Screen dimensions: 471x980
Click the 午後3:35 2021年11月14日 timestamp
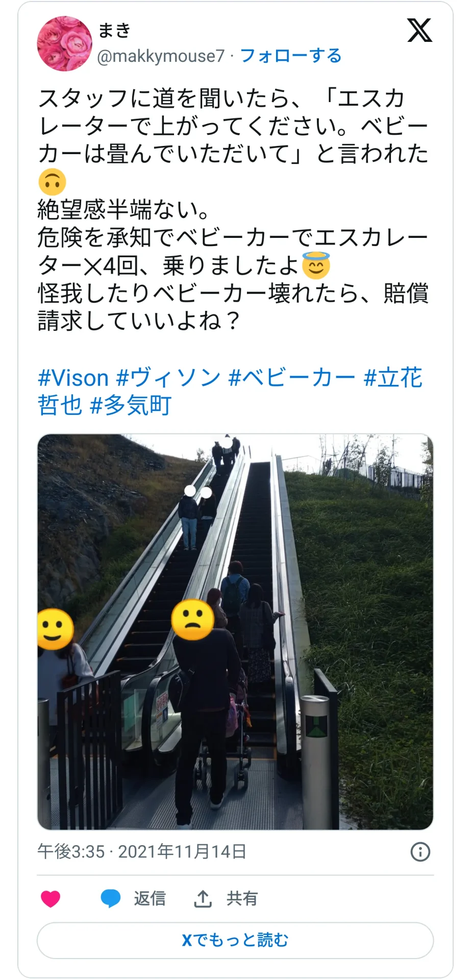[142, 851]
